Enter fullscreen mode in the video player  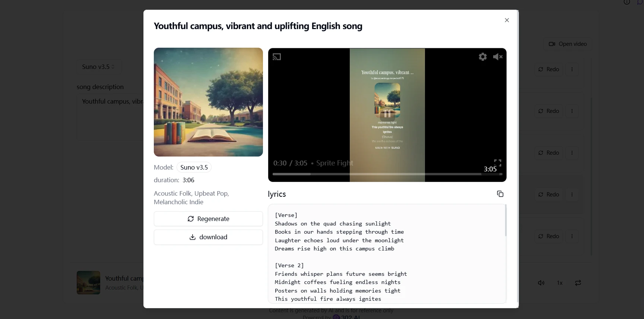pyautogui.click(x=498, y=163)
